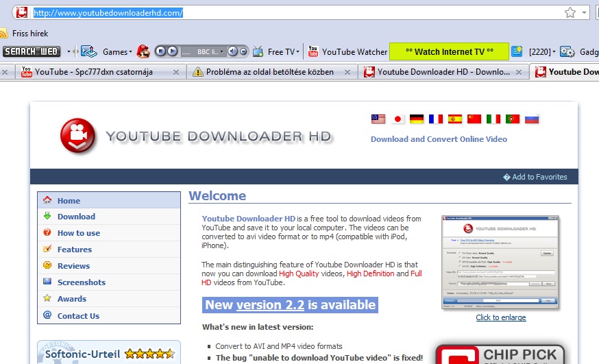The height and width of the screenshot is (364, 599).
Task: Click the Games joystick icon
Action: tap(89, 51)
